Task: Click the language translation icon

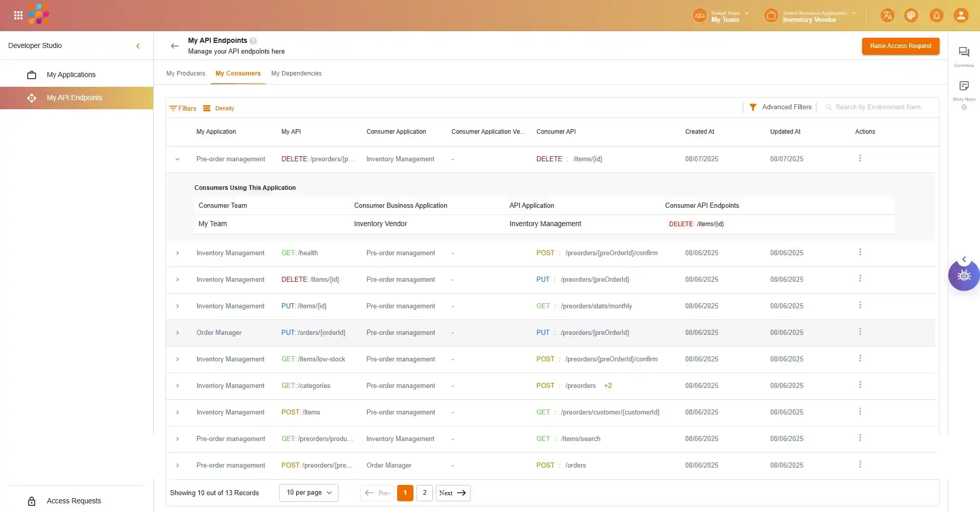Action: click(x=887, y=15)
